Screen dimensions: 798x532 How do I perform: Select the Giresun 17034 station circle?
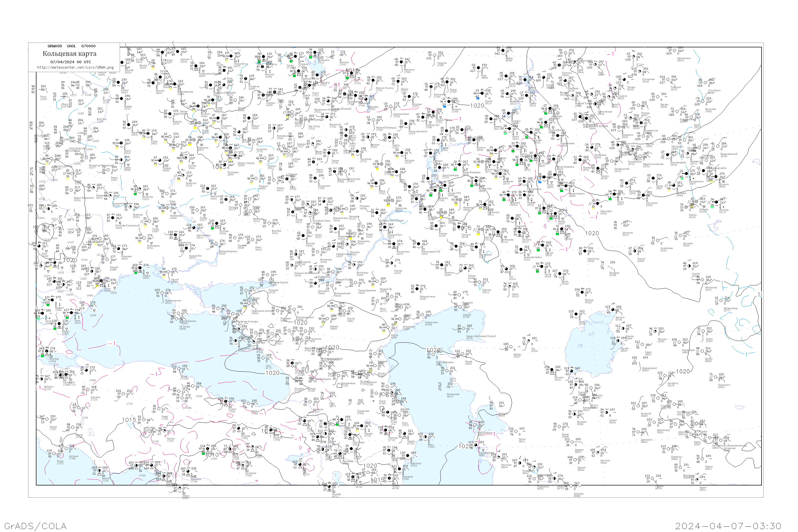click(226, 401)
